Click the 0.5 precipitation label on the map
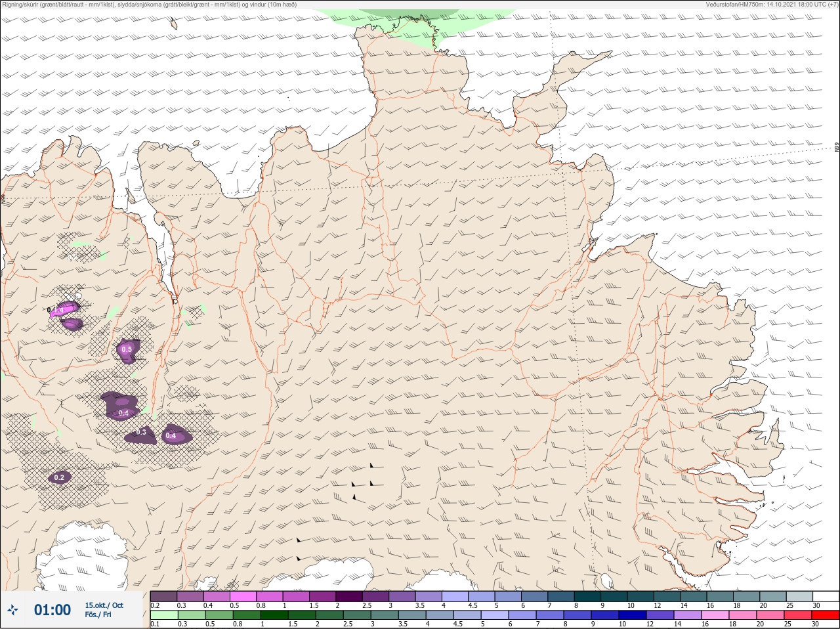 pos(127,349)
